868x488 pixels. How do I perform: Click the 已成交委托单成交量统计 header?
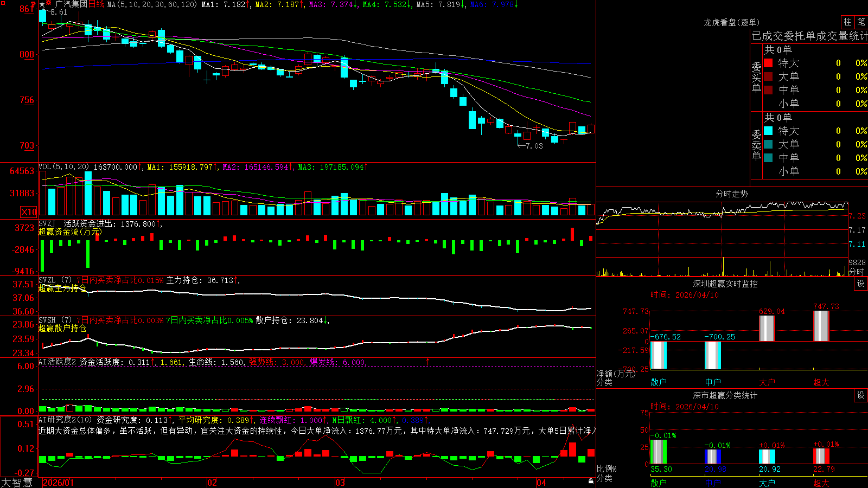pyautogui.click(x=809, y=36)
